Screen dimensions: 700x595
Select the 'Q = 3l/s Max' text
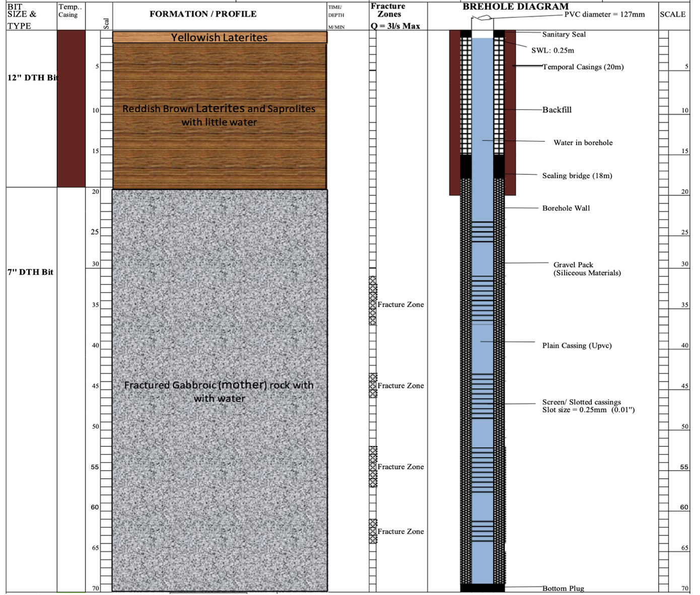396,26
